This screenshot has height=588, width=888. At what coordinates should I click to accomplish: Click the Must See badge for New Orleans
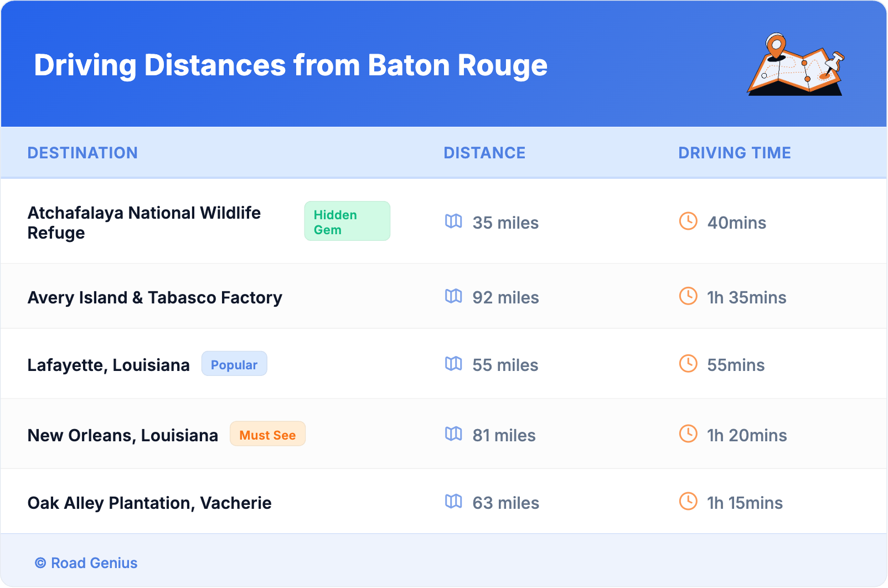267,435
